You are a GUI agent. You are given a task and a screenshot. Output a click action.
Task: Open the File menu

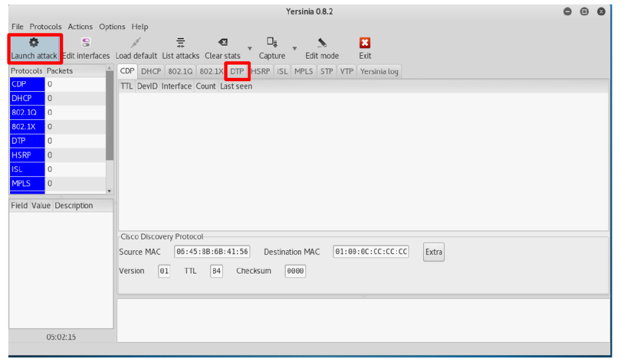(x=17, y=27)
